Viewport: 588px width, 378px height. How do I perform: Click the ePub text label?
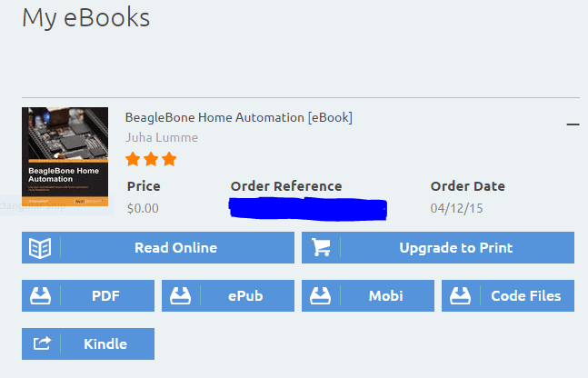click(x=245, y=295)
